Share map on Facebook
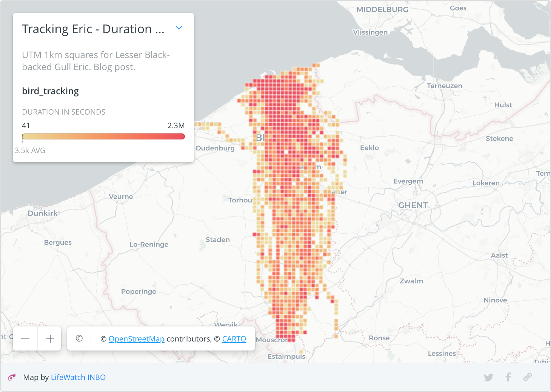551x392 pixels. [x=508, y=377]
